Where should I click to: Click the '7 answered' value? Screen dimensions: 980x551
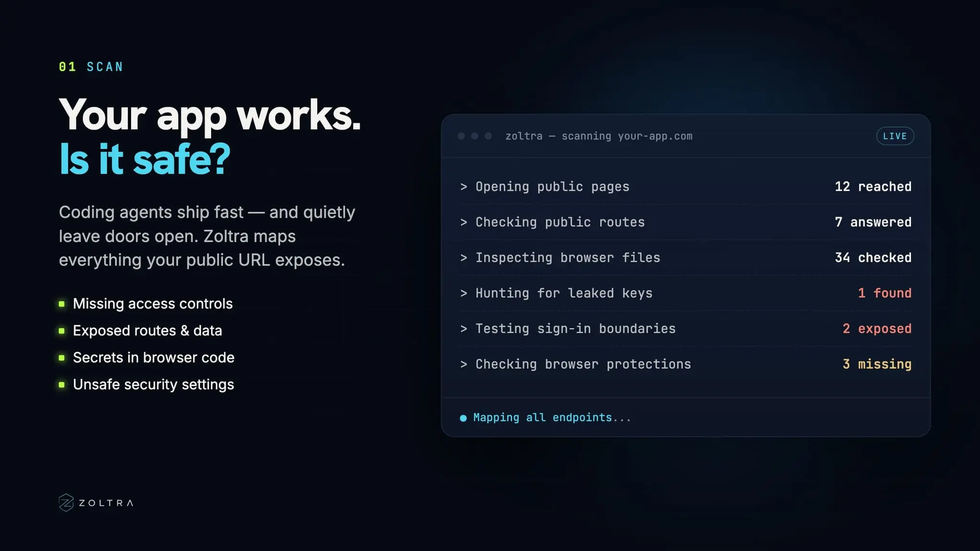873,222
